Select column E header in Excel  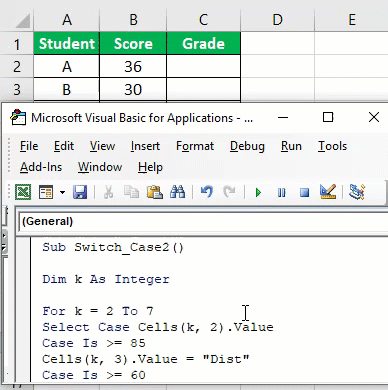[351, 20]
